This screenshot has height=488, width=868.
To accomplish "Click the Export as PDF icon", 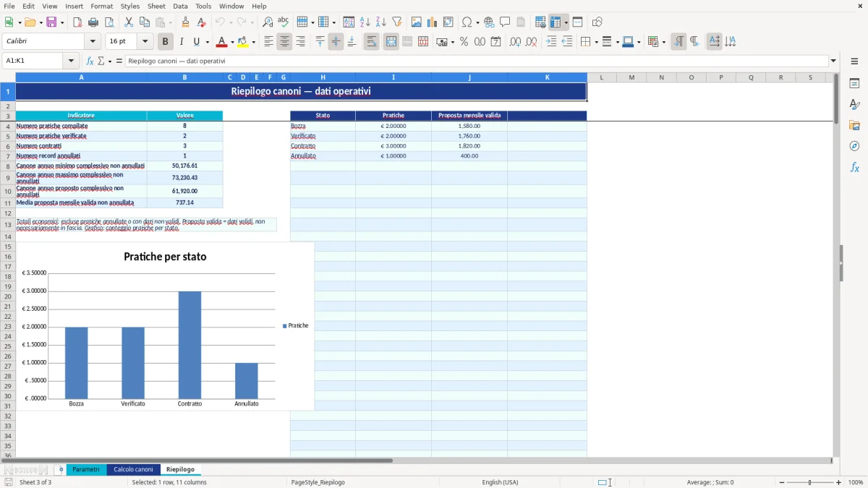I will tap(77, 22).
